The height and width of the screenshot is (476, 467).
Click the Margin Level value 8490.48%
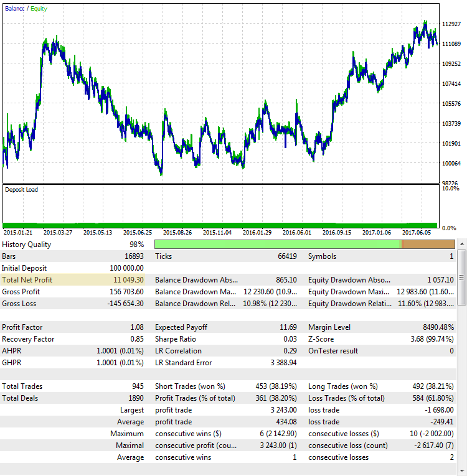pos(438,327)
